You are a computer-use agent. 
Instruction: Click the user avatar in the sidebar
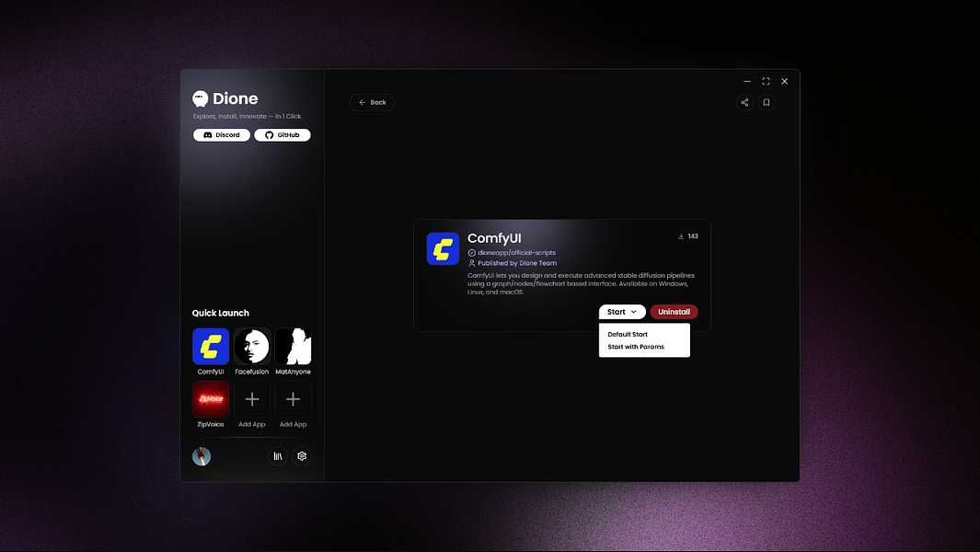click(x=202, y=456)
